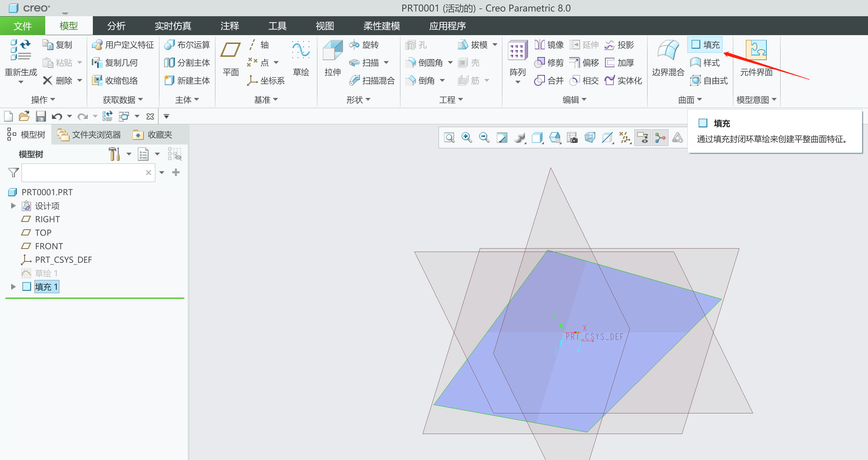
Task: Open the Style (样式) surface tool
Action: click(705, 63)
